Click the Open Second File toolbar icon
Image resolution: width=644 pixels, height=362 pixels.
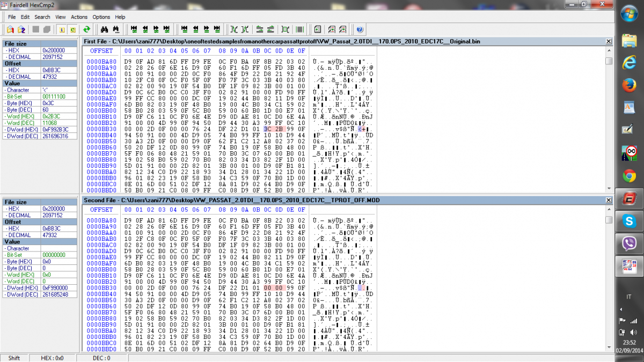tap(21, 29)
